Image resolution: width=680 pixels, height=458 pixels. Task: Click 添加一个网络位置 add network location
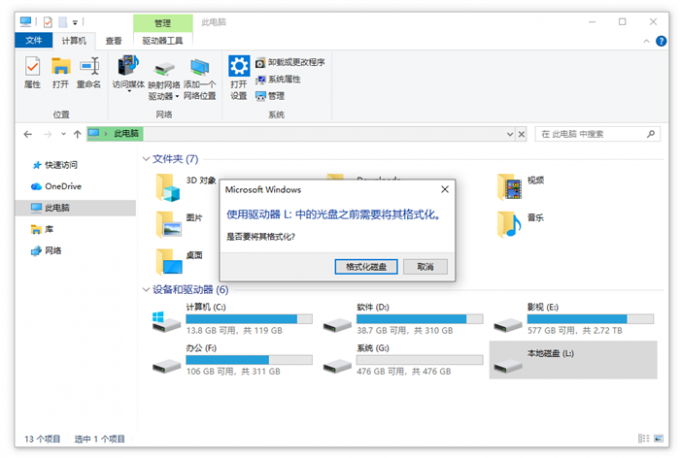[x=199, y=79]
